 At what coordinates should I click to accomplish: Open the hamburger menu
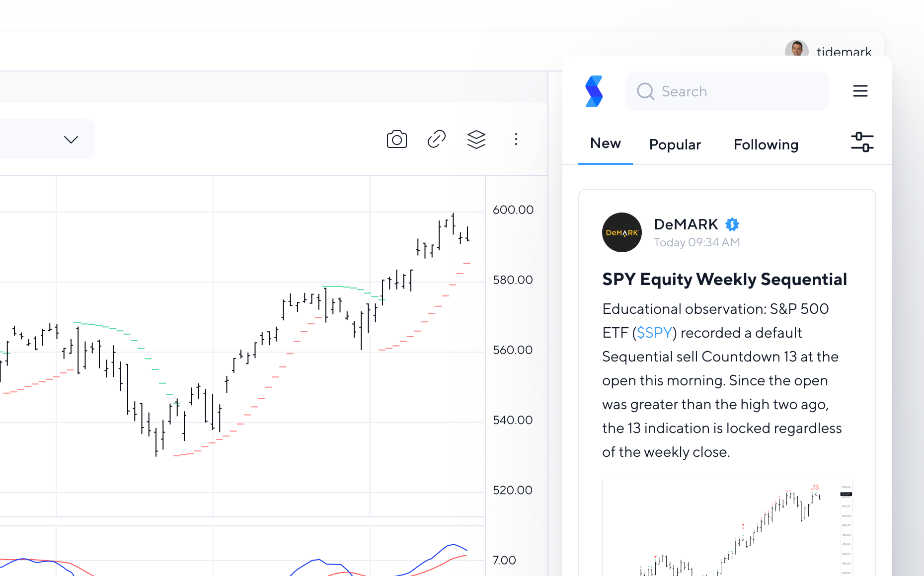pyautogui.click(x=860, y=91)
